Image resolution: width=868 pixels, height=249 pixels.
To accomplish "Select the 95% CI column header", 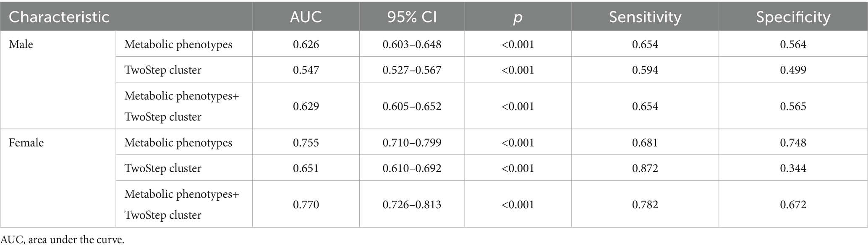I will coord(412,17).
